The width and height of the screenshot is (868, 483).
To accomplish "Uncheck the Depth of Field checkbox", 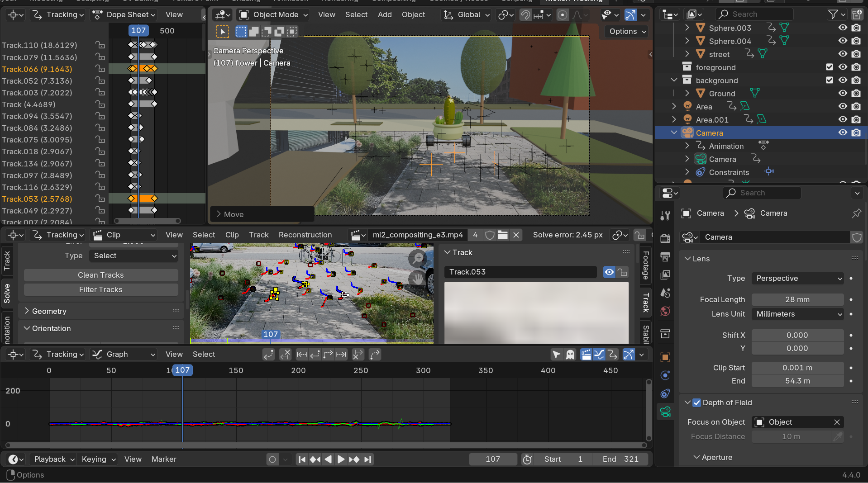I will pyautogui.click(x=697, y=403).
